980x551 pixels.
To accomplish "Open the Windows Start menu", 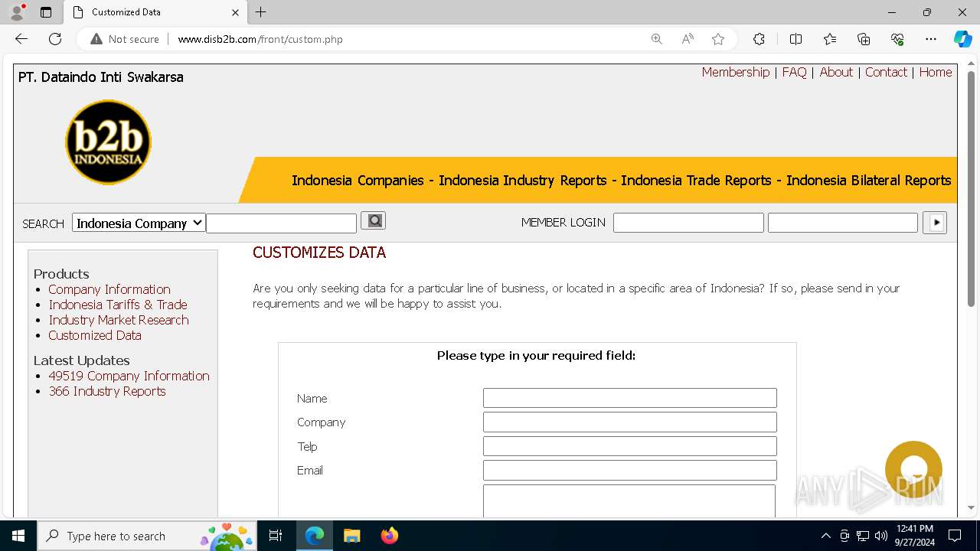I will click(x=18, y=536).
